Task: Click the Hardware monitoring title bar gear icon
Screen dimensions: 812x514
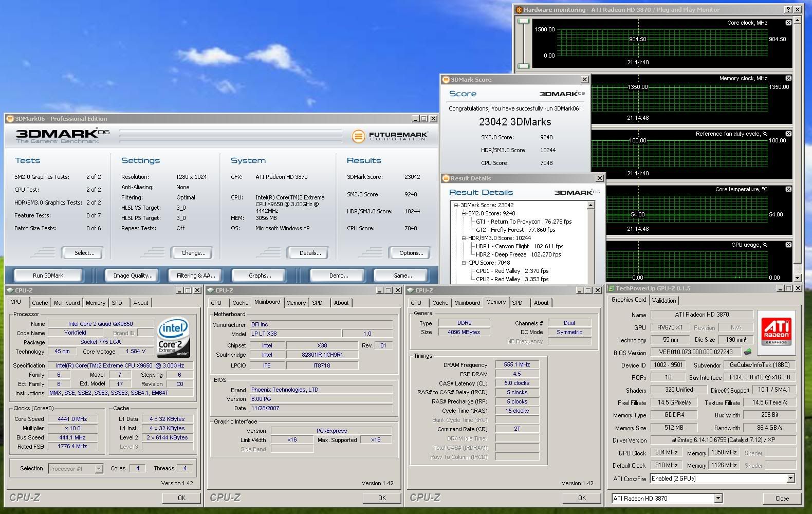Action: coord(519,10)
